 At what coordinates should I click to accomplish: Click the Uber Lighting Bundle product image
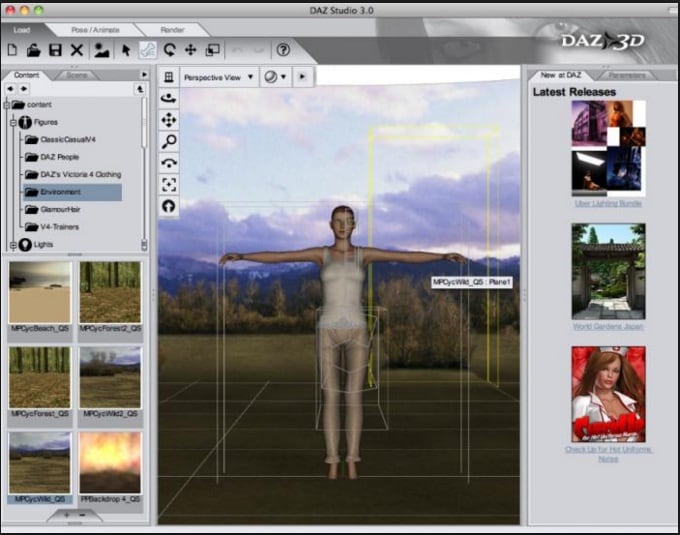608,148
